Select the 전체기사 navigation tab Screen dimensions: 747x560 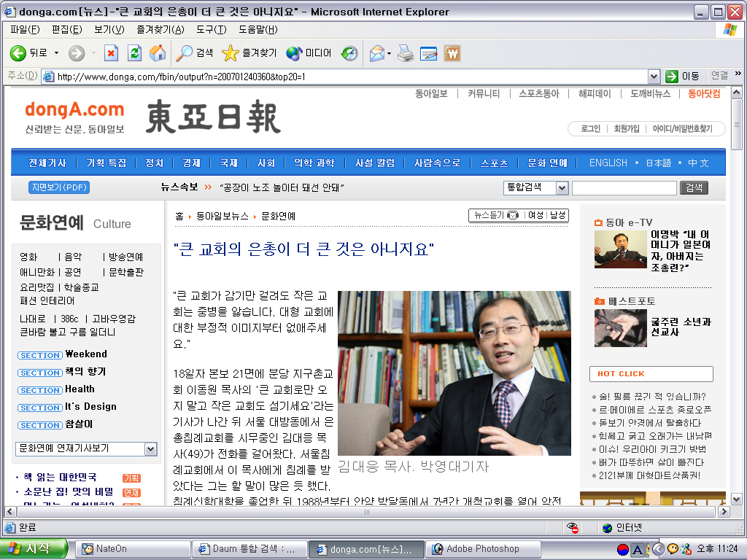tap(47, 163)
